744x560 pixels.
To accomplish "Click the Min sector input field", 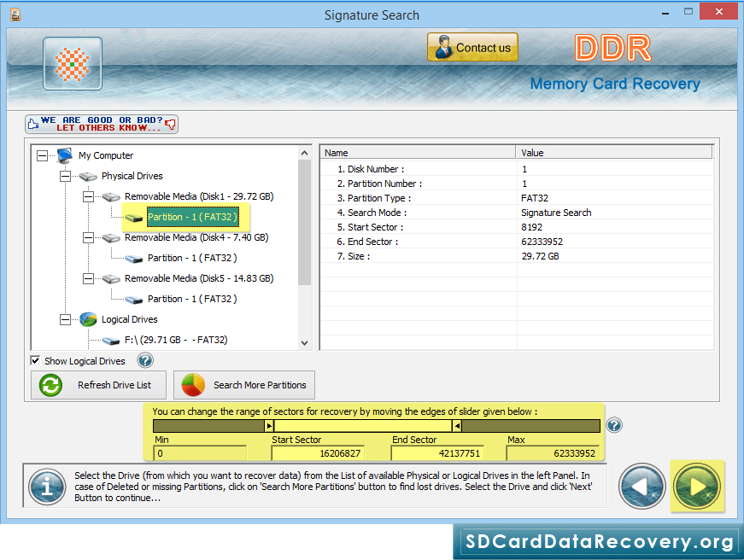I will point(200,453).
